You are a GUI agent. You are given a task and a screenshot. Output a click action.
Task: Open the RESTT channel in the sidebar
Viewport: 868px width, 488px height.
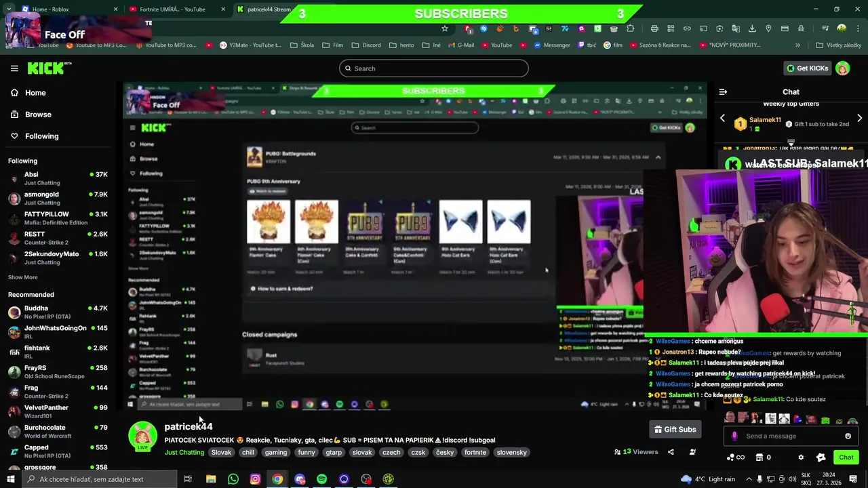[58, 238]
